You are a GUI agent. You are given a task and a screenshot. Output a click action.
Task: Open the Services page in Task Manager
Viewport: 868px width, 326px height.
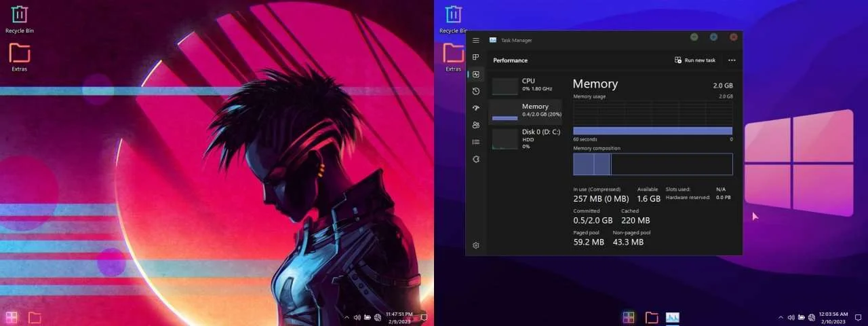tap(476, 159)
